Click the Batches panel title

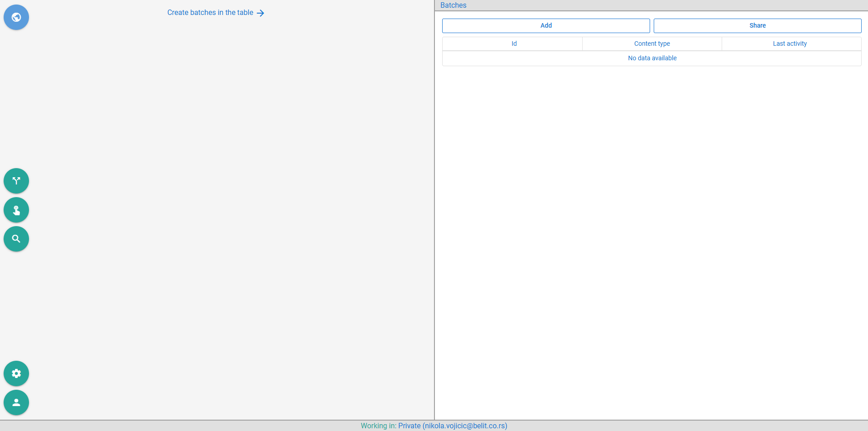pos(453,5)
